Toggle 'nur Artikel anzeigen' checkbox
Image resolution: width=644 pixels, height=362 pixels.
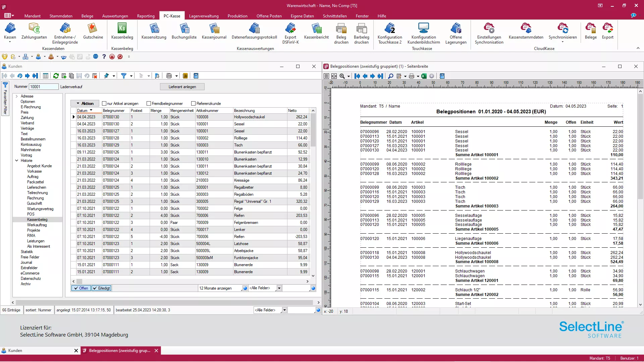point(104,104)
